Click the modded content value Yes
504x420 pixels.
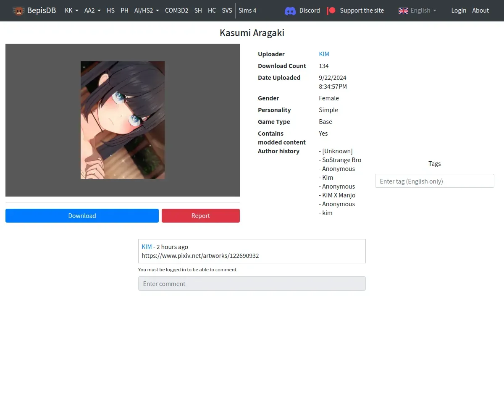(323, 134)
